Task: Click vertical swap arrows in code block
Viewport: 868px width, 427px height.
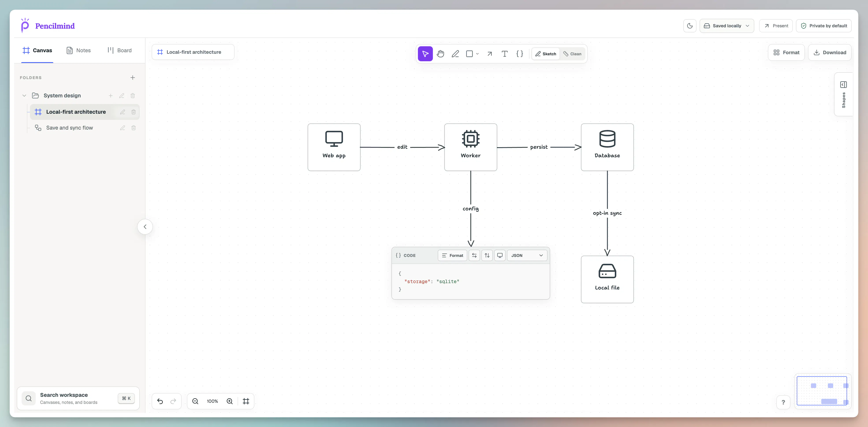Action: point(487,256)
